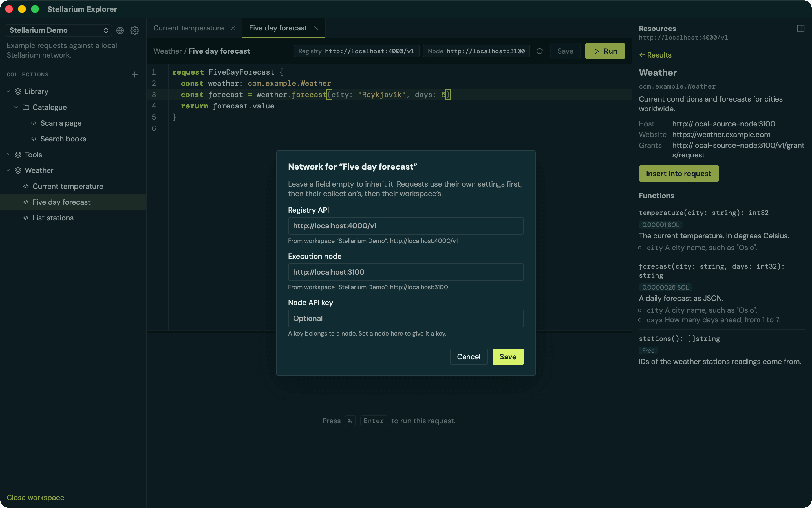Collapse the Weather collection chevron

click(x=8, y=170)
